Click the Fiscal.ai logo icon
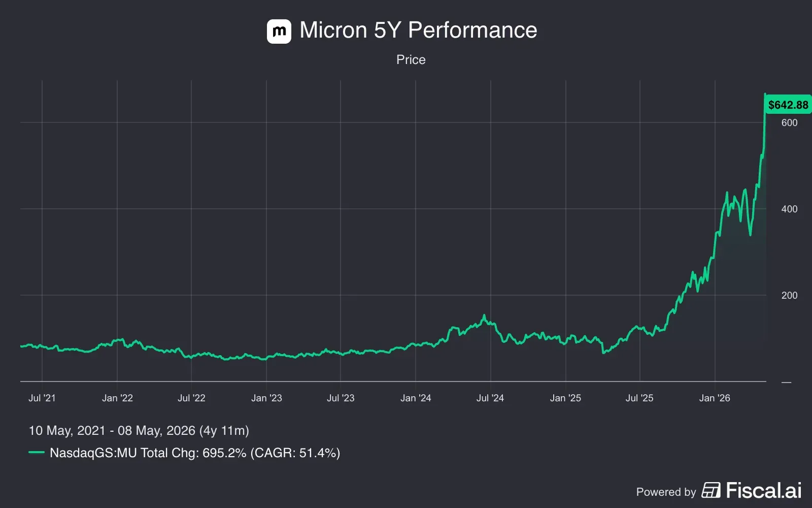 pos(711,490)
